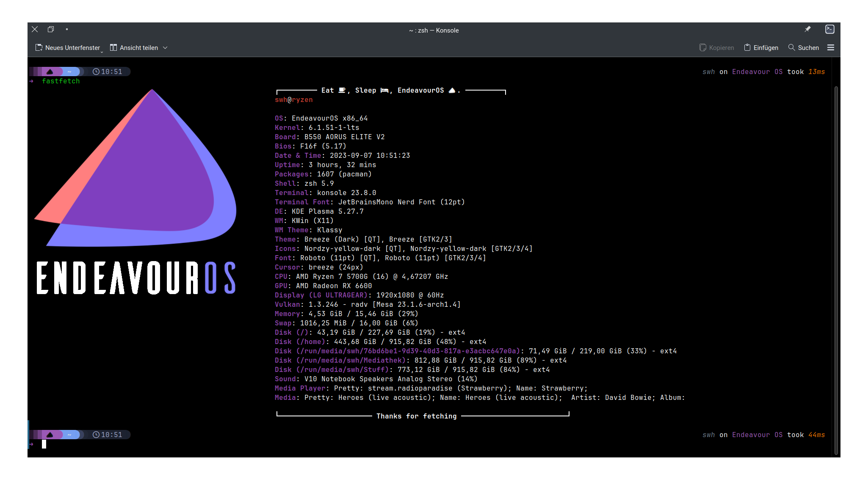Click the terminal vertical scrollbar
The image size is (868, 490).
point(836,270)
